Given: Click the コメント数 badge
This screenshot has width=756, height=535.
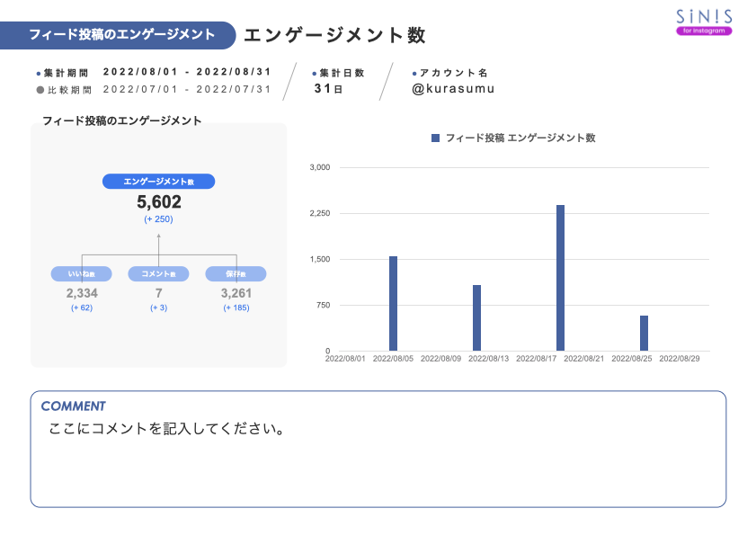Looking at the screenshot, I should point(158,273).
